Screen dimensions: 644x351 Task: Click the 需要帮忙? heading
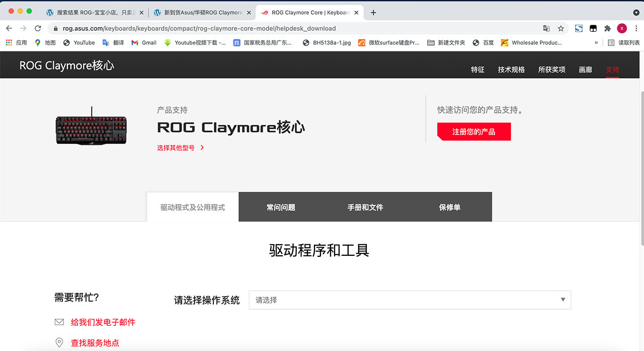pyautogui.click(x=76, y=298)
